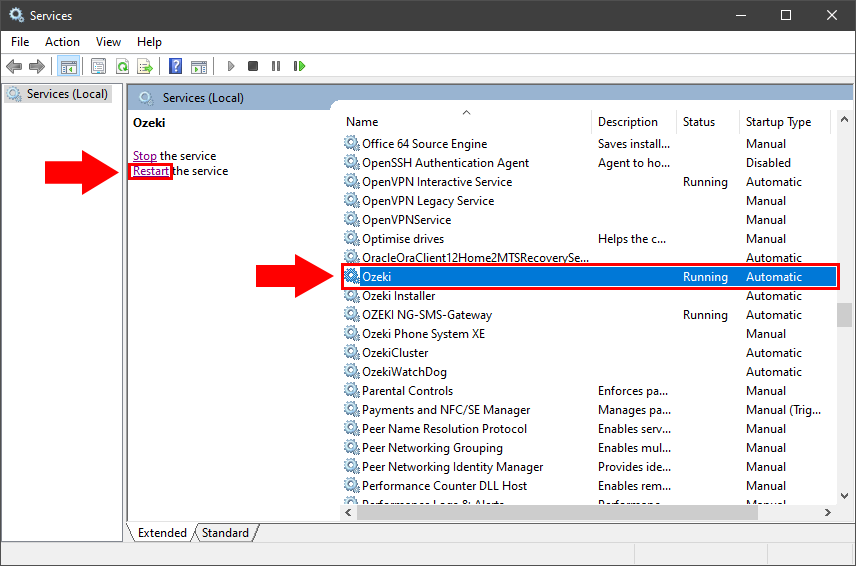Viewport: 856px width, 566px height.
Task: Click the vertical scrollbar up arrow
Action: tap(845, 119)
